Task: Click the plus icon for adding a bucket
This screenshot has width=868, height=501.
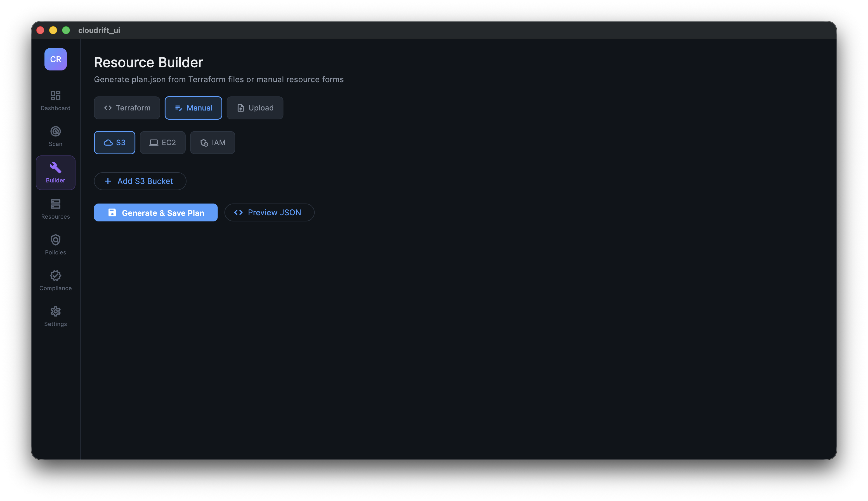Action: click(x=108, y=181)
